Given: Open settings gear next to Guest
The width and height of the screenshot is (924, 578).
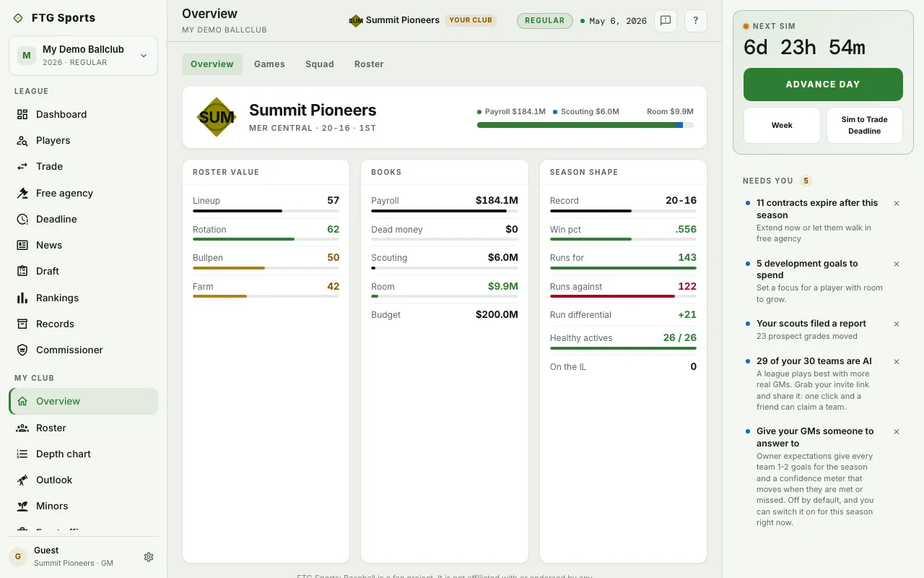Looking at the screenshot, I should 149,557.
